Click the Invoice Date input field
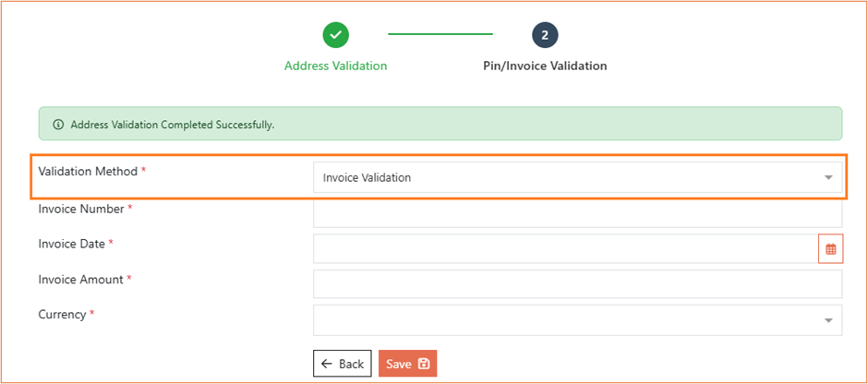The height and width of the screenshot is (384, 868). click(x=565, y=249)
